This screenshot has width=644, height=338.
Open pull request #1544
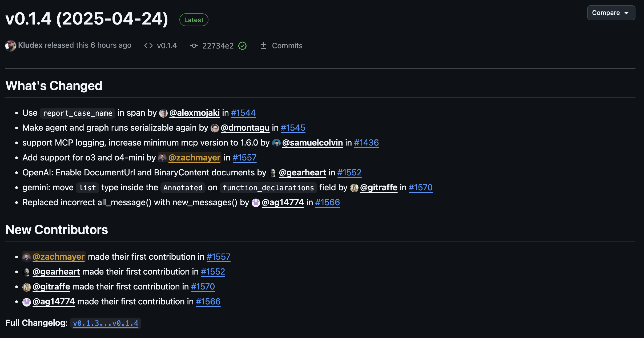tap(243, 113)
